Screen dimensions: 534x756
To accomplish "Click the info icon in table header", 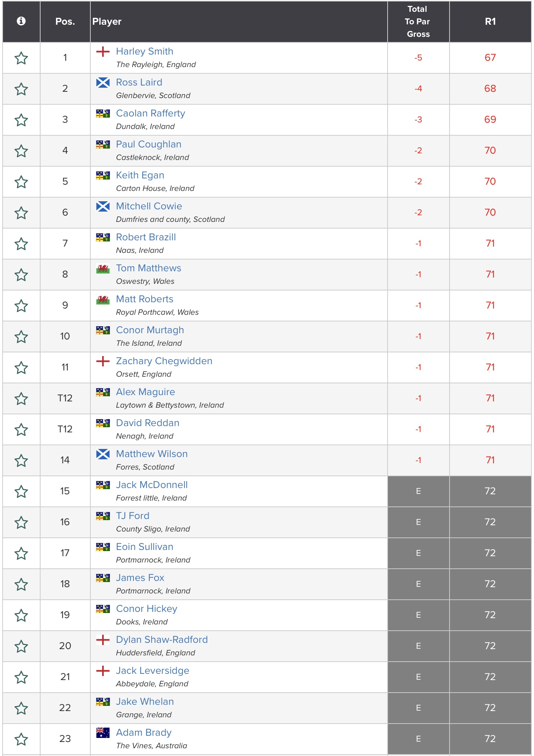I will coord(21,21).
